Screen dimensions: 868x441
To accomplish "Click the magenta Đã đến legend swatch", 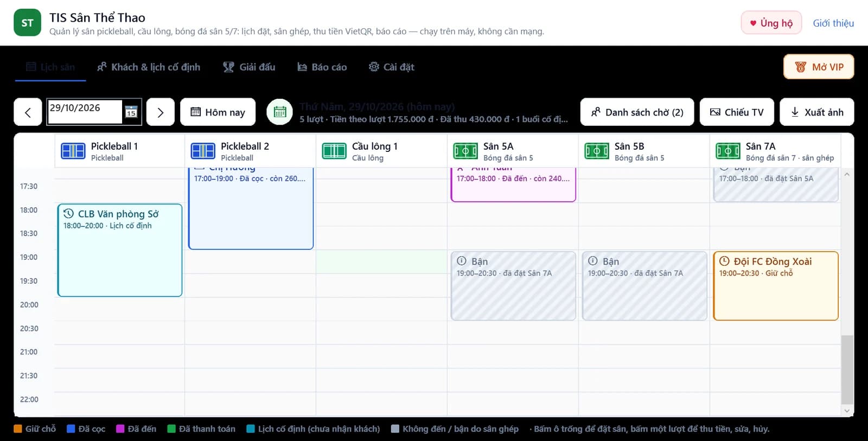I will pos(120,429).
